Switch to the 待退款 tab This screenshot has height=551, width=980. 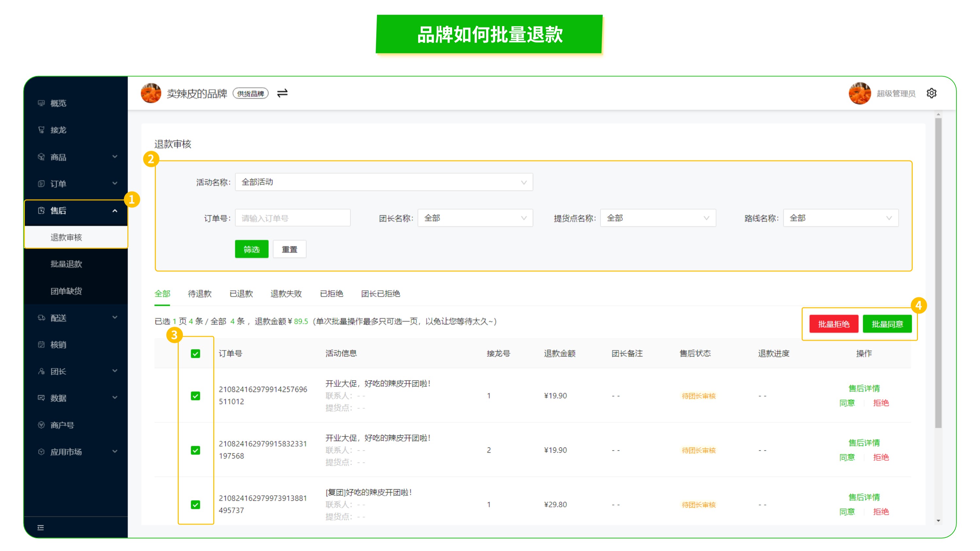(200, 294)
